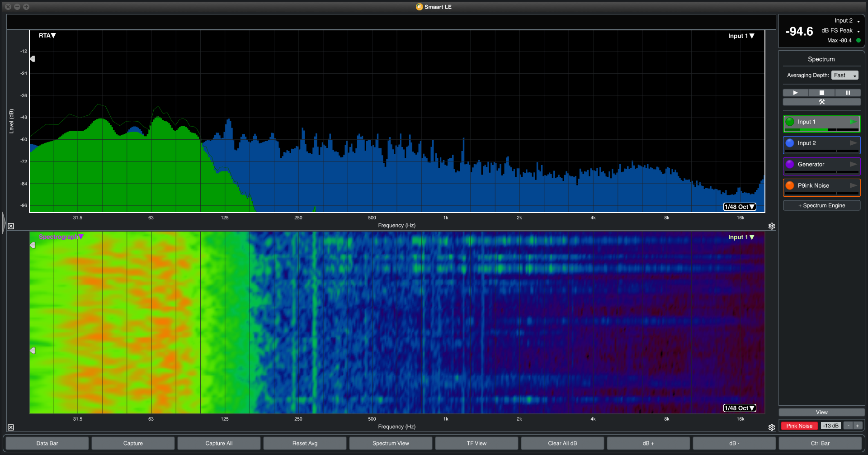The height and width of the screenshot is (455, 868).
Task: Open the Averaging Depth Fast dropdown
Action: tap(844, 76)
